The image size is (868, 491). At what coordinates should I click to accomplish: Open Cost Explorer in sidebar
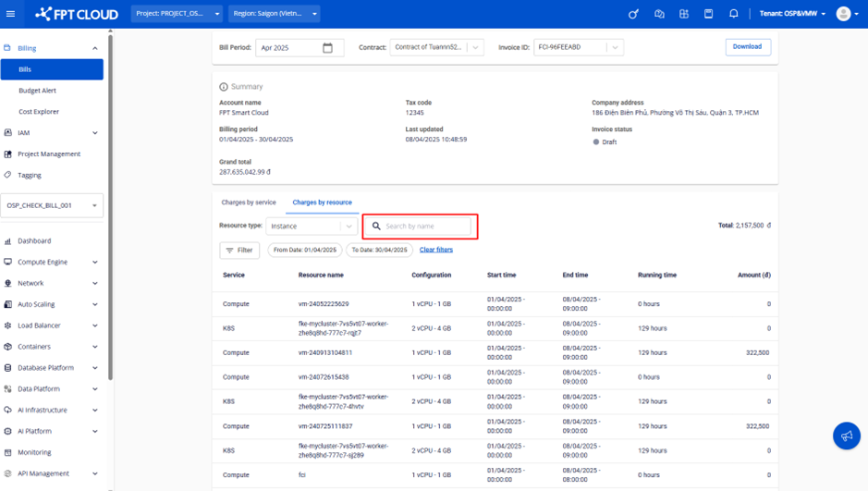pos(39,112)
